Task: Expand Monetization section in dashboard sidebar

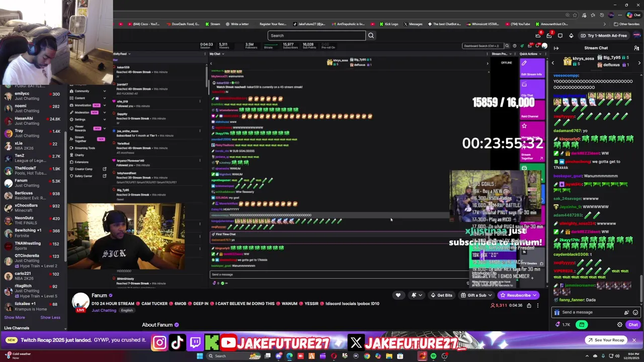Action: click(104, 105)
